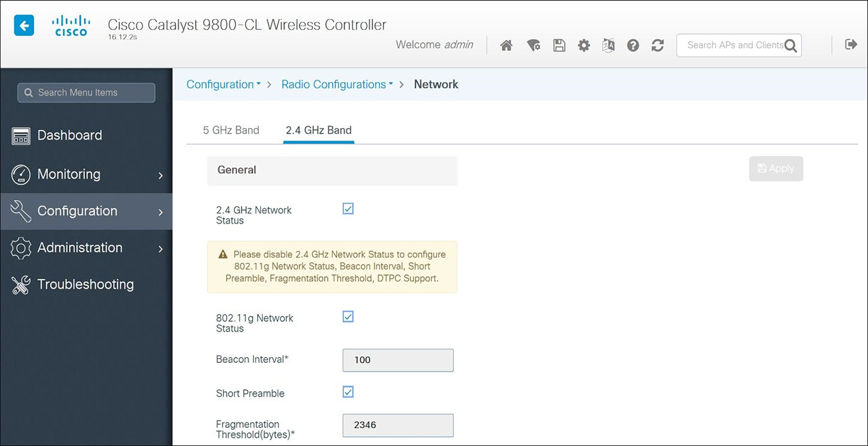Image resolution: width=868 pixels, height=446 pixels.
Task: Click the back arrow icon near the Cisco logo
Action: pos(24,25)
